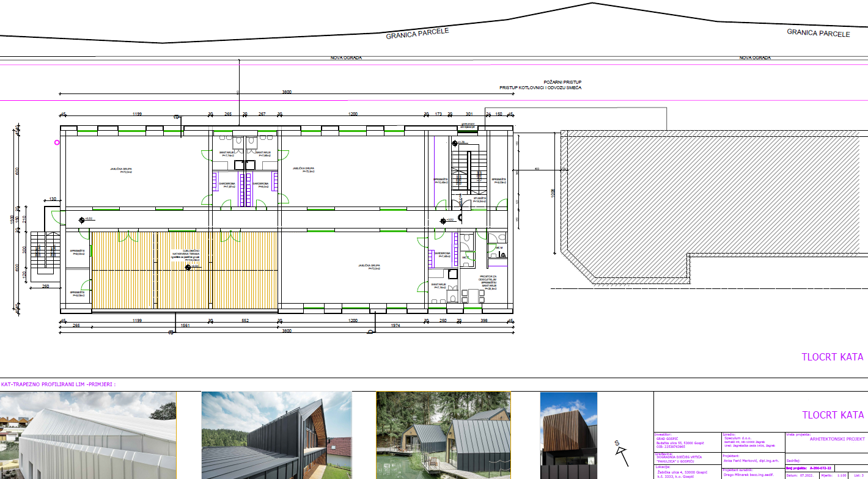Select the POŽARNI PRISTUP annotation text
The width and height of the screenshot is (868, 479).
point(562,82)
